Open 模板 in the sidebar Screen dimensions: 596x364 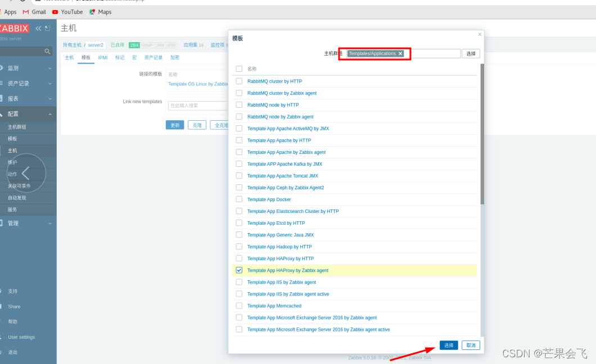(12, 139)
